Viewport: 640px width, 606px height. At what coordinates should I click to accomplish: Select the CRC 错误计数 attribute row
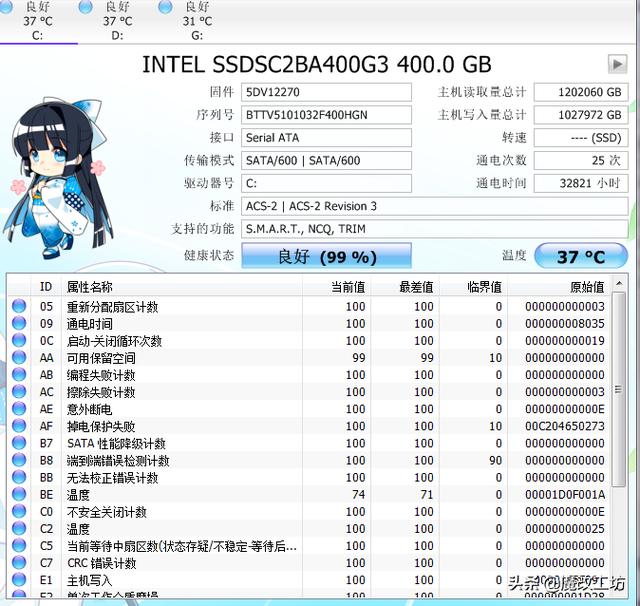point(310,563)
